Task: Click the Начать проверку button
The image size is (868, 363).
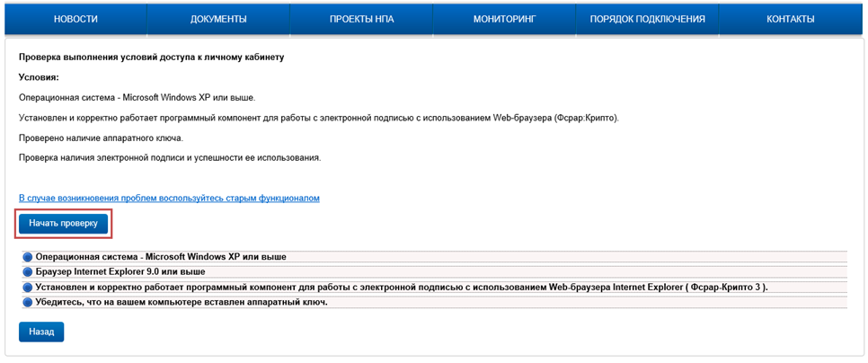Action: (x=64, y=224)
